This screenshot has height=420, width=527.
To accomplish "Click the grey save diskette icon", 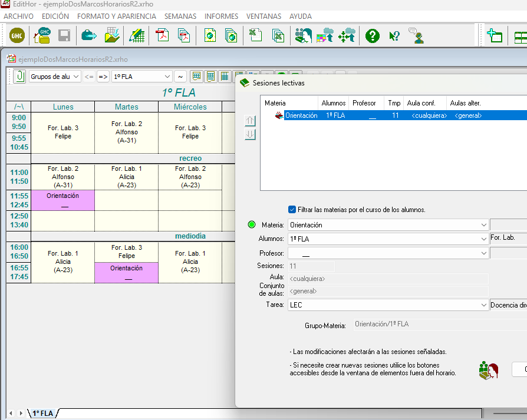I will (64, 35).
